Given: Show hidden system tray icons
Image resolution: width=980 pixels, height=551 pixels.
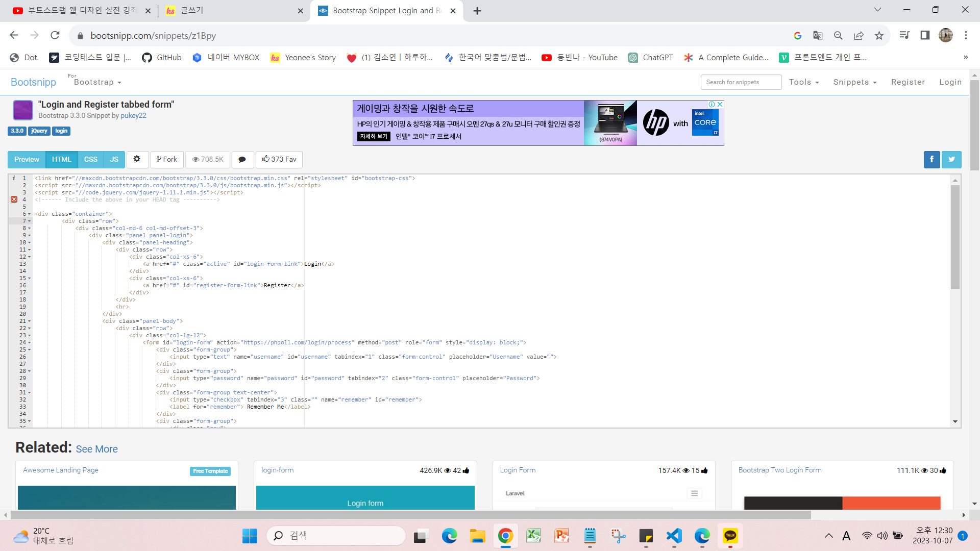Looking at the screenshot, I should 828,536.
